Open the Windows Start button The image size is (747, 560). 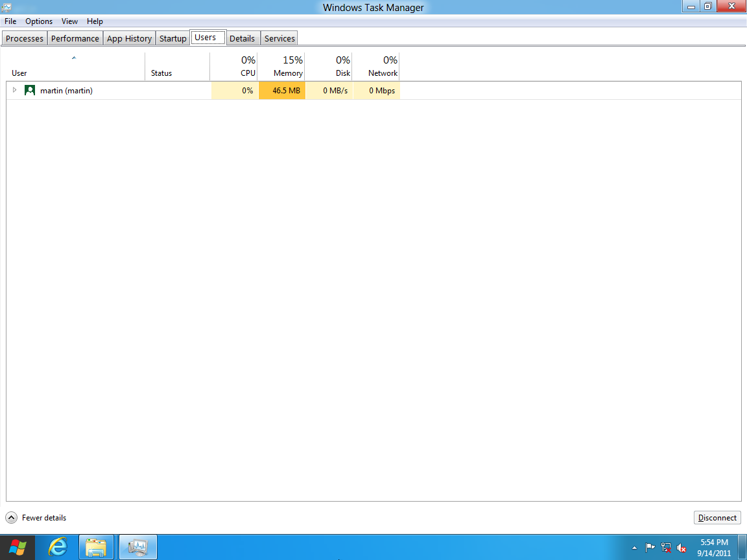click(18, 548)
